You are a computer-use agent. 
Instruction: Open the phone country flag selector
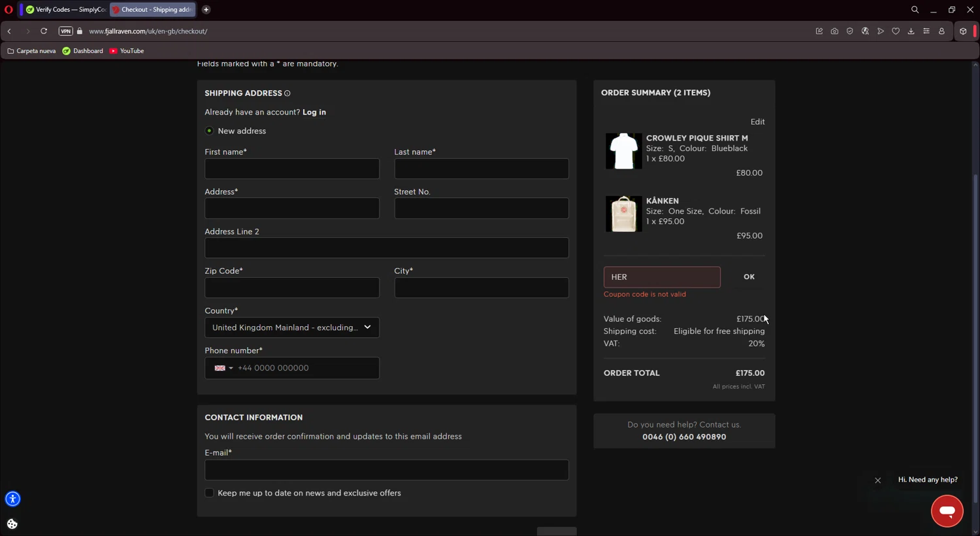point(223,368)
